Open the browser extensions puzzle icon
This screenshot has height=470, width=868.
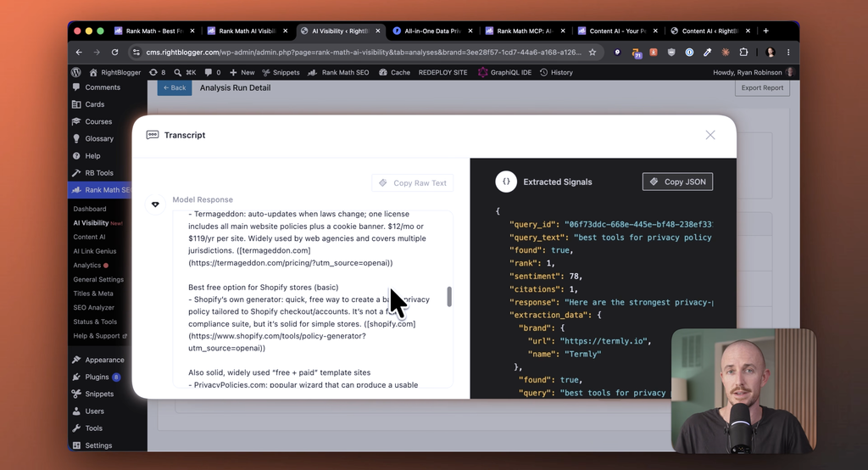click(x=743, y=52)
